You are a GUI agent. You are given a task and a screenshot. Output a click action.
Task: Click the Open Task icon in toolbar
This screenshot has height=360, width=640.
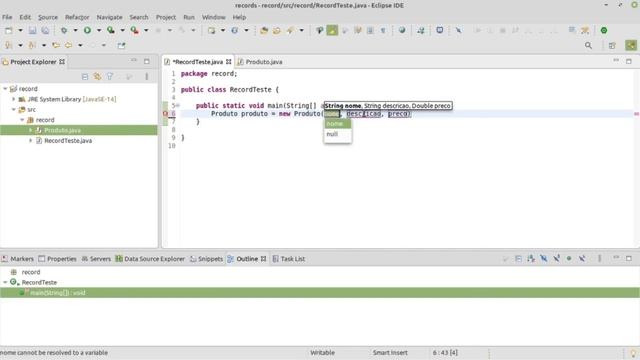(x=277, y=31)
